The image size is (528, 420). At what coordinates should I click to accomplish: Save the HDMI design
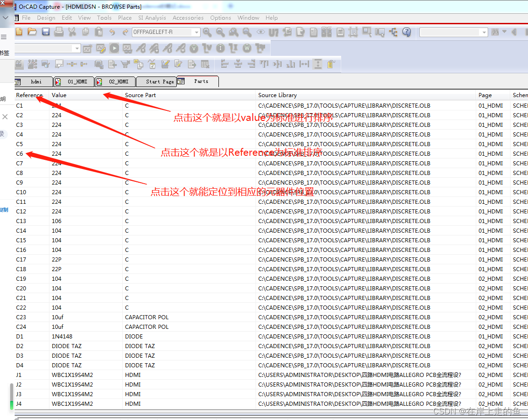(45, 32)
